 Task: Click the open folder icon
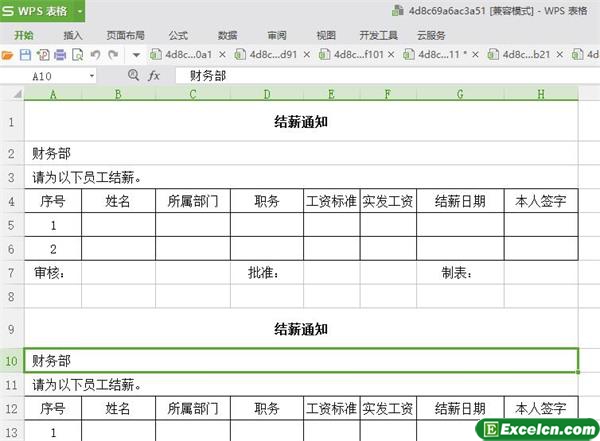(x=7, y=55)
